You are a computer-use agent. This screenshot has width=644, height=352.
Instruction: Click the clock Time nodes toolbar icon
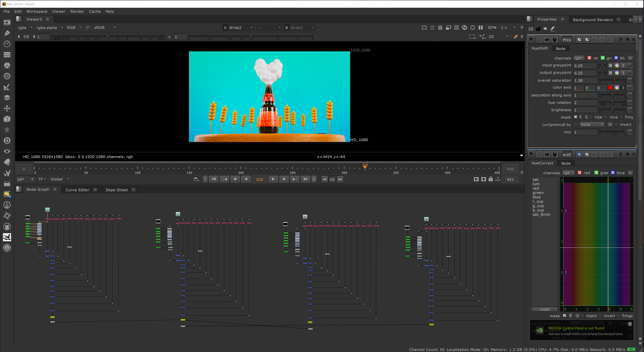tap(7, 44)
